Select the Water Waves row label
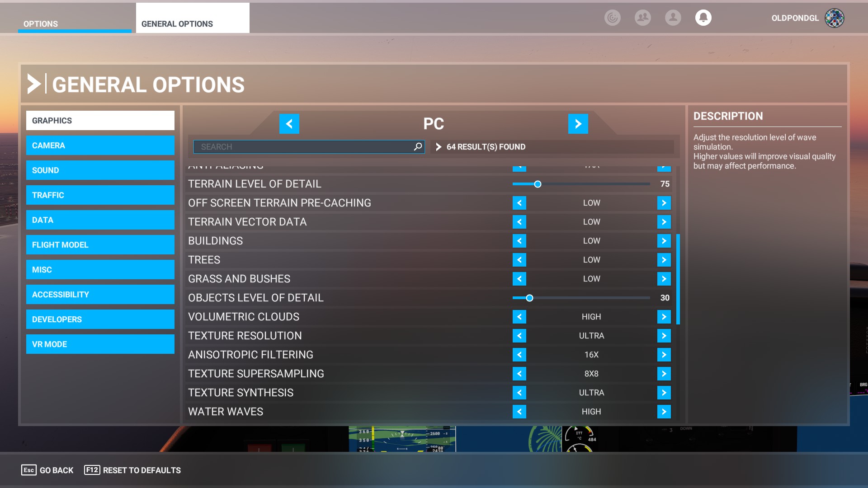868x488 pixels. 226,412
